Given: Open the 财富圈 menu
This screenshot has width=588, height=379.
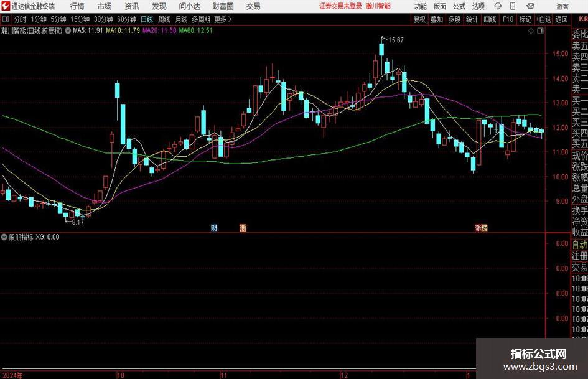Looking at the screenshot, I should [223, 6].
